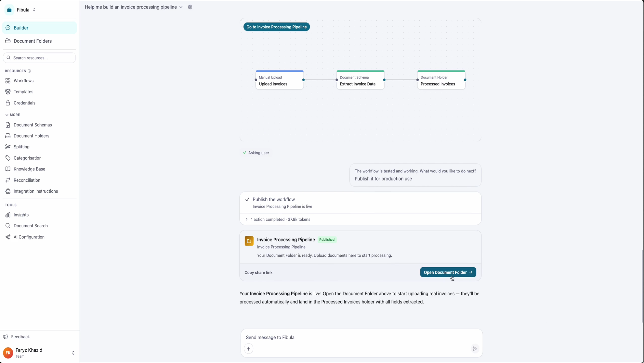Click the Resources info icon
Image resolution: width=644 pixels, height=363 pixels.
(29, 71)
